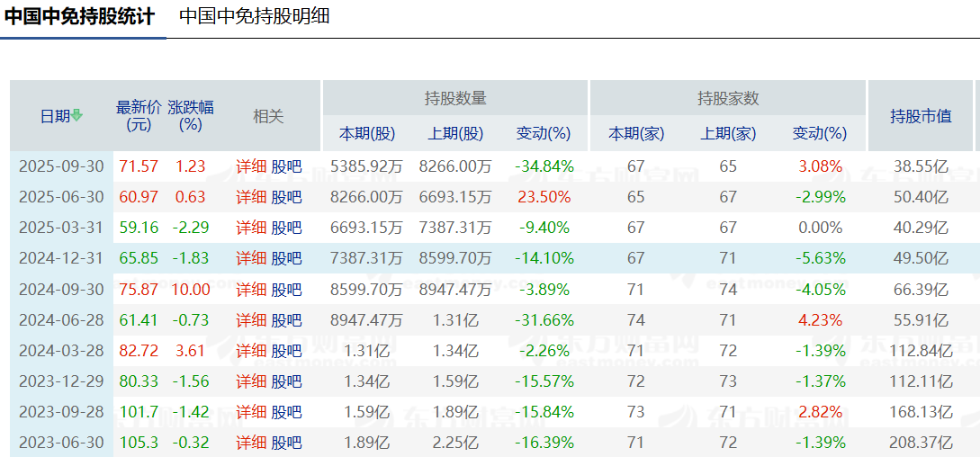Sort by the 日期 green down arrow
Image resolution: width=980 pixels, height=457 pixels.
76,116
